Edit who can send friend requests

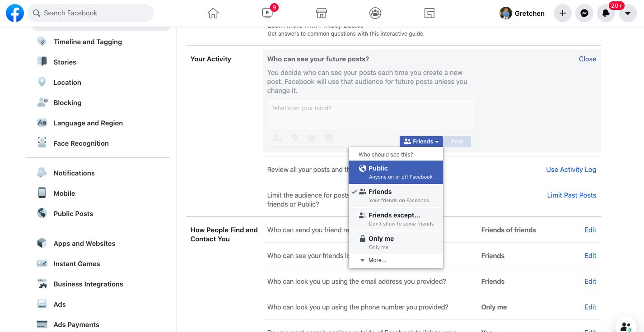click(590, 230)
